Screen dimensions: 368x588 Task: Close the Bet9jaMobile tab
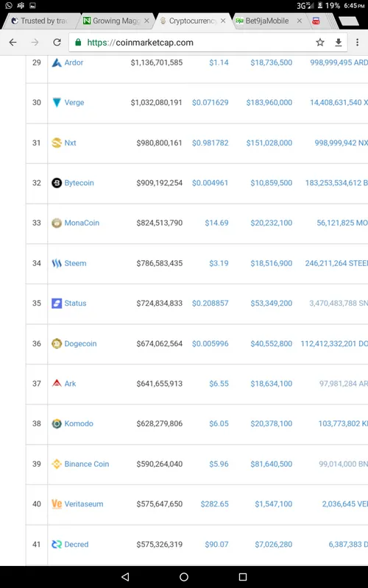tap(300, 21)
